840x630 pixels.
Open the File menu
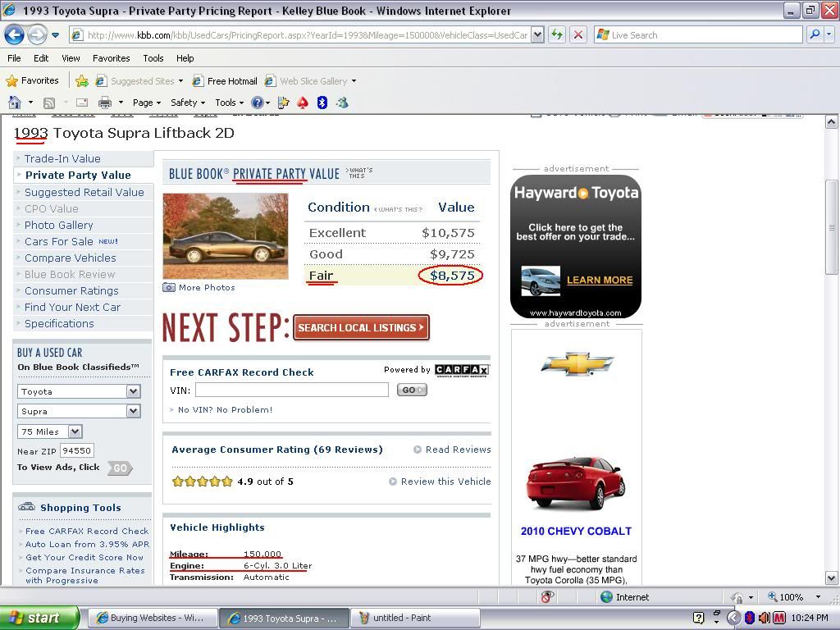[x=15, y=58]
